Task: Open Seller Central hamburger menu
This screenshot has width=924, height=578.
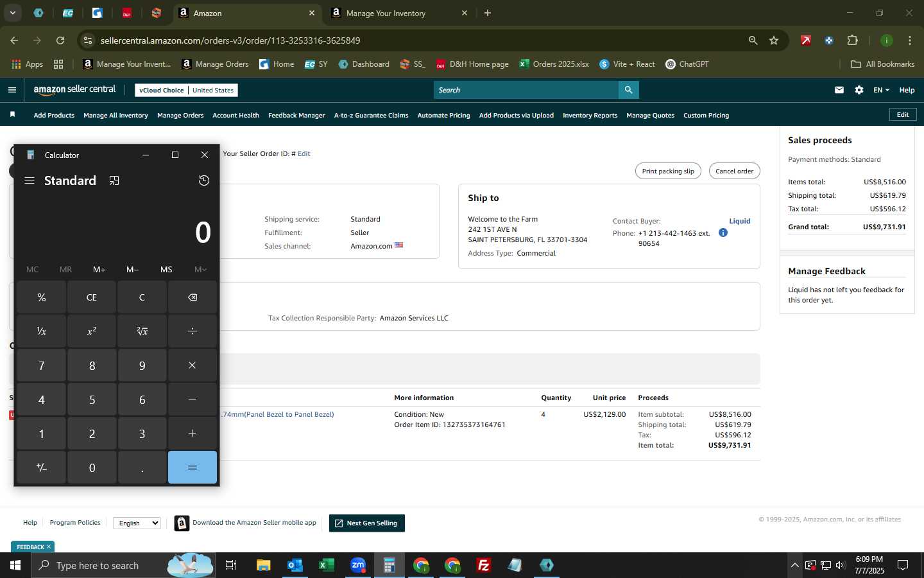Action: 12,90
